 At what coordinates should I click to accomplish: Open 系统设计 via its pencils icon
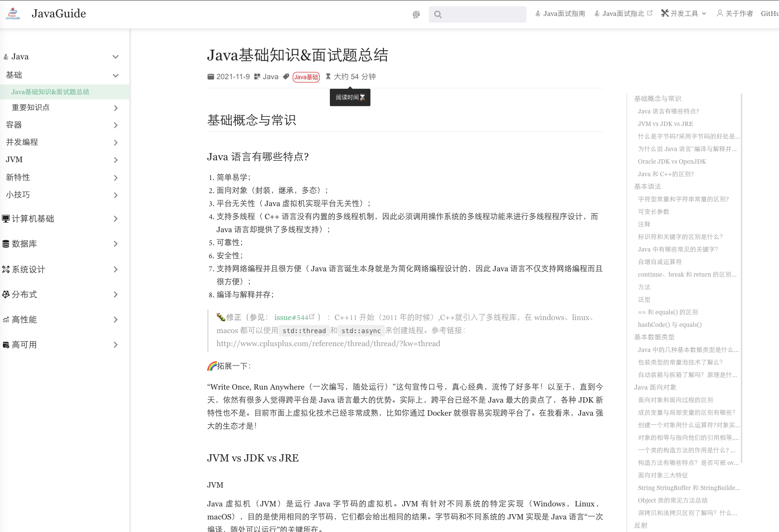tap(6, 269)
